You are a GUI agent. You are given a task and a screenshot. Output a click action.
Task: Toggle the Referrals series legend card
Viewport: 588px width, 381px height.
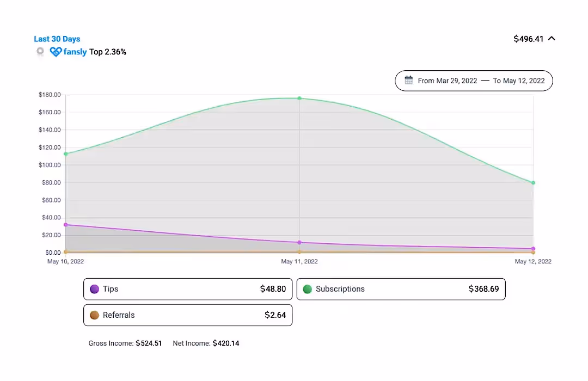(188, 315)
